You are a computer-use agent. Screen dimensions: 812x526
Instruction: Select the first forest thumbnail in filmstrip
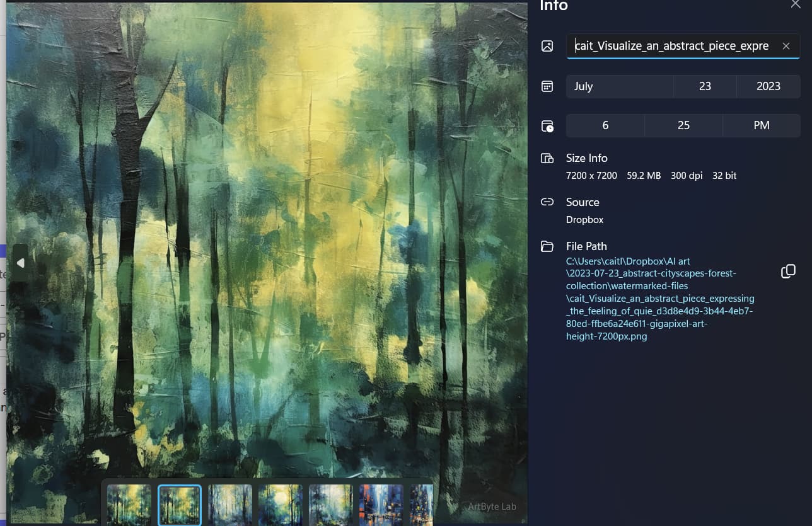coord(129,505)
